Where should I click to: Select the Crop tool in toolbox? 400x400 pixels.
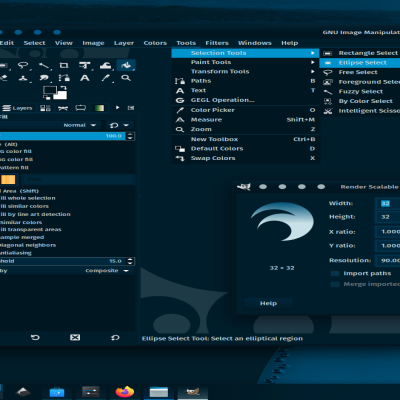click(64, 66)
